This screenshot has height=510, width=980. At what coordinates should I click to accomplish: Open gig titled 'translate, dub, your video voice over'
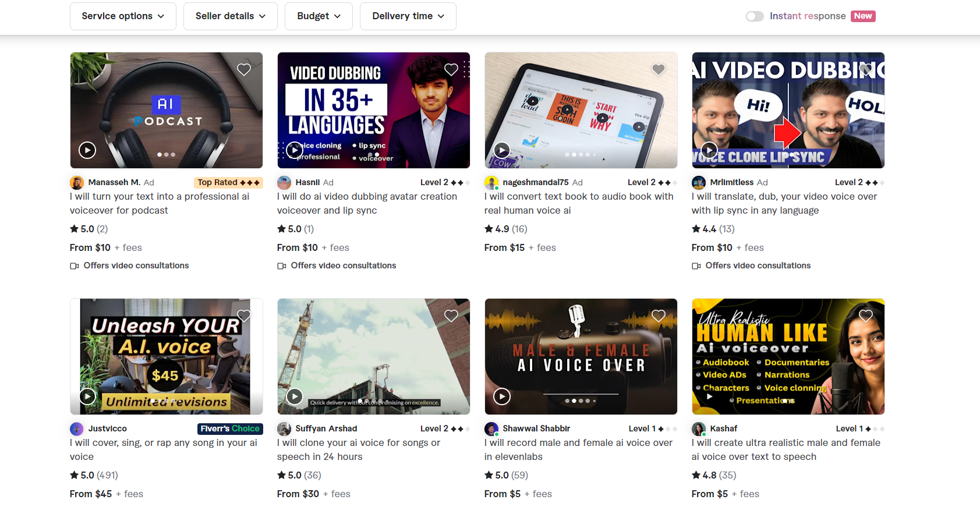[784, 203]
